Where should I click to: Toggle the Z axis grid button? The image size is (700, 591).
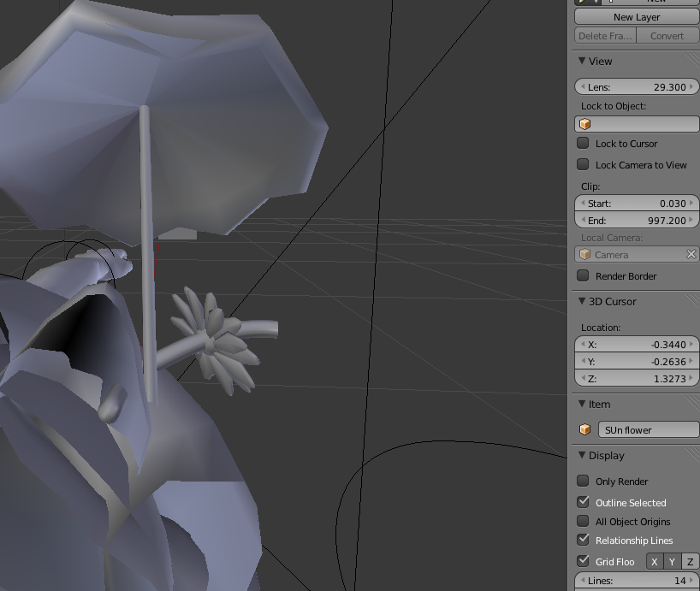(691, 562)
